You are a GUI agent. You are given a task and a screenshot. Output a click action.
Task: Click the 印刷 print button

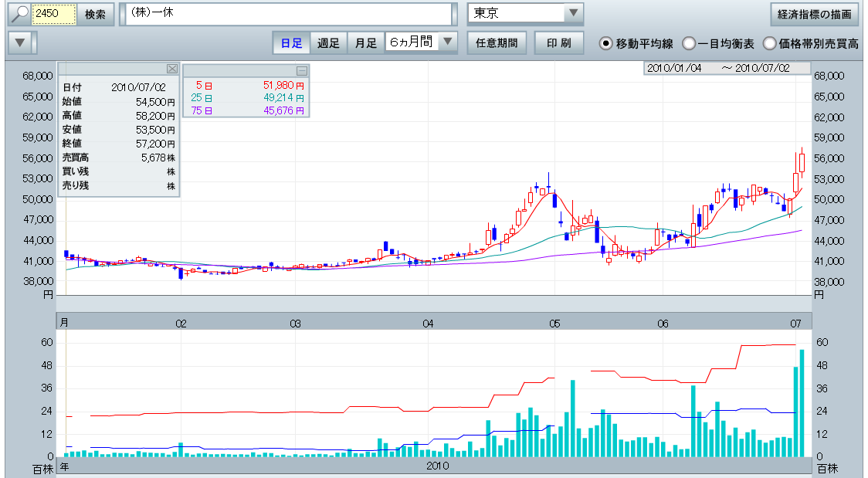pos(558,43)
